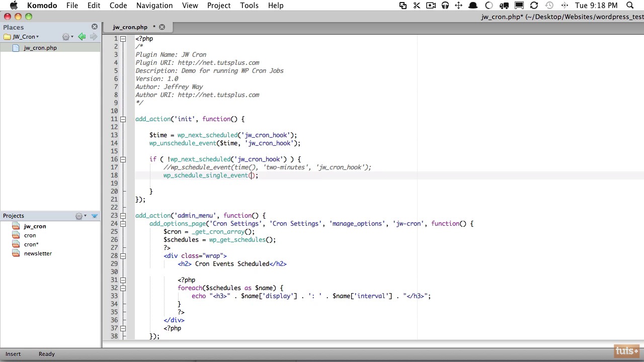The image size is (644, 362).
Task: Open Spotlight search magnifier
Action: [630, 6]
